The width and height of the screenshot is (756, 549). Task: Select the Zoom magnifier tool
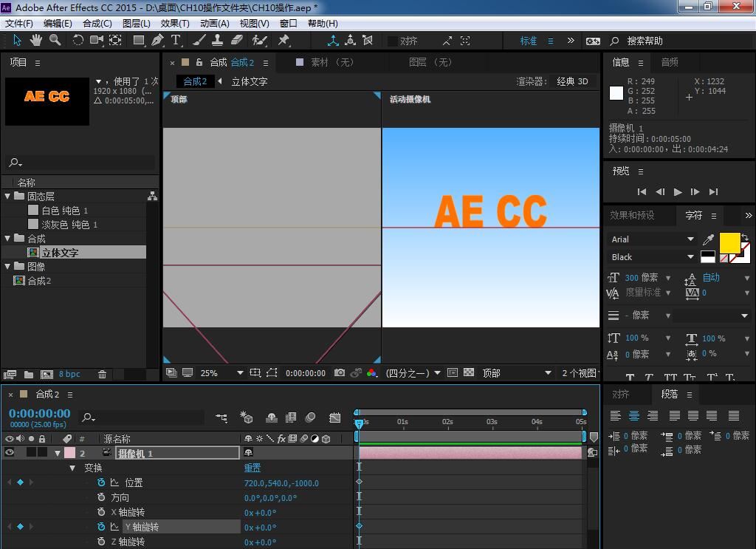click(x=55, y=41)
